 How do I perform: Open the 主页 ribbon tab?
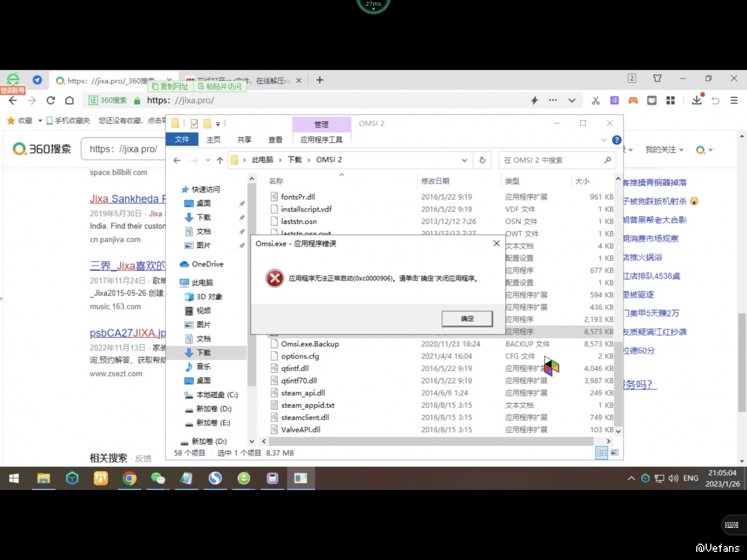pyautogui.click(x=213, y=140)
